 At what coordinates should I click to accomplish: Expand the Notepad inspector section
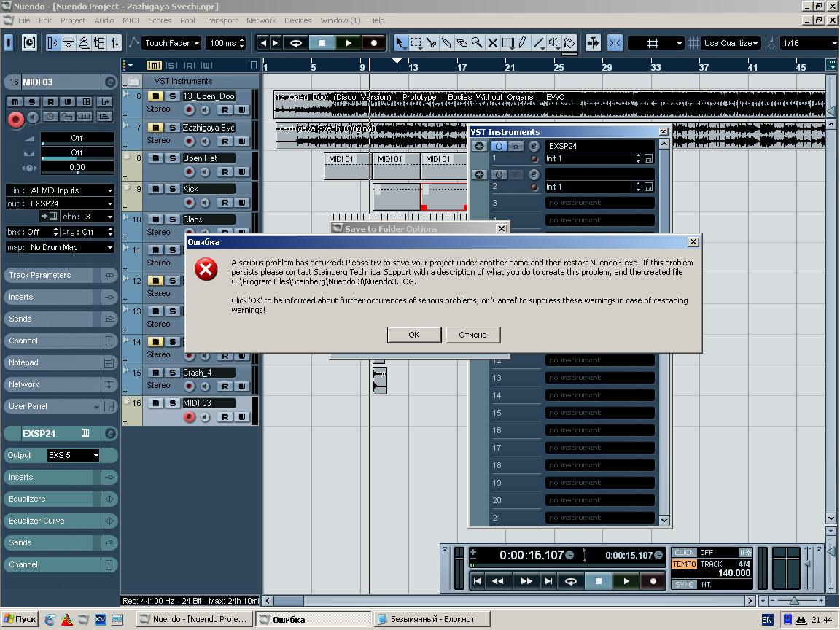coord(60,362)
